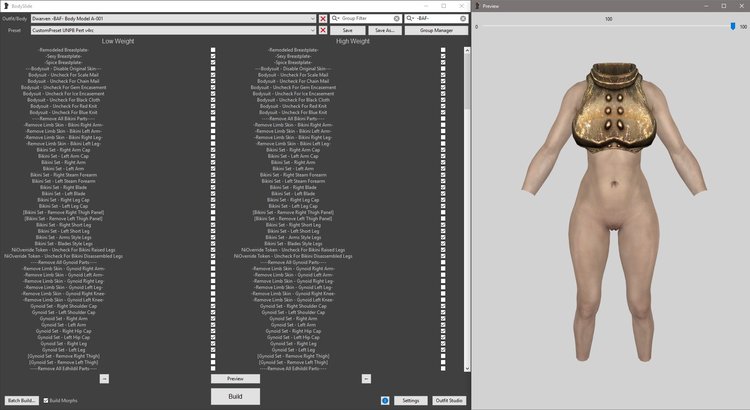
Task: Open the Group Manager
Action: tap(436, 30)
